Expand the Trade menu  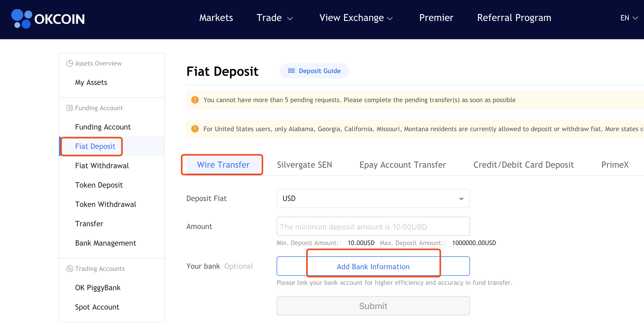coord(274,18)
